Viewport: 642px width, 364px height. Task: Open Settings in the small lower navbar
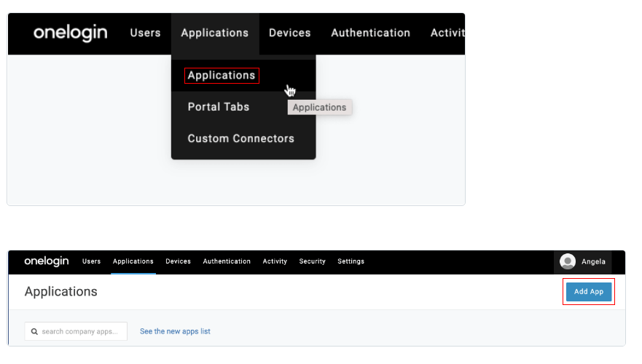pos(351,261)
